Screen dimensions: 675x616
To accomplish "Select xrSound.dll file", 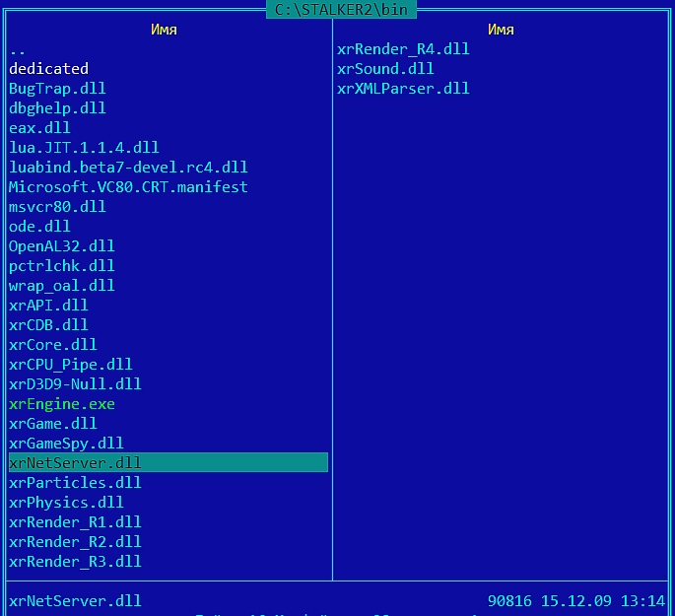I will (384, 69).
